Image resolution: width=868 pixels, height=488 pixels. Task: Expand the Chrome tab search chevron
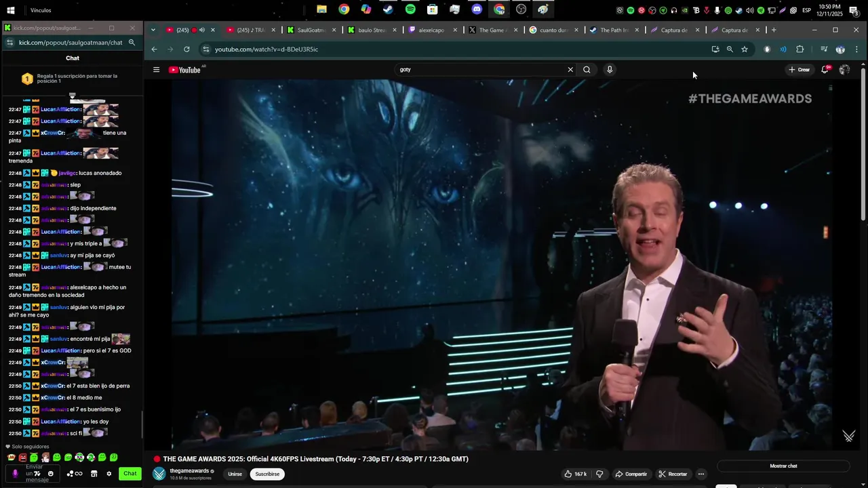click(x=153, y=30)
